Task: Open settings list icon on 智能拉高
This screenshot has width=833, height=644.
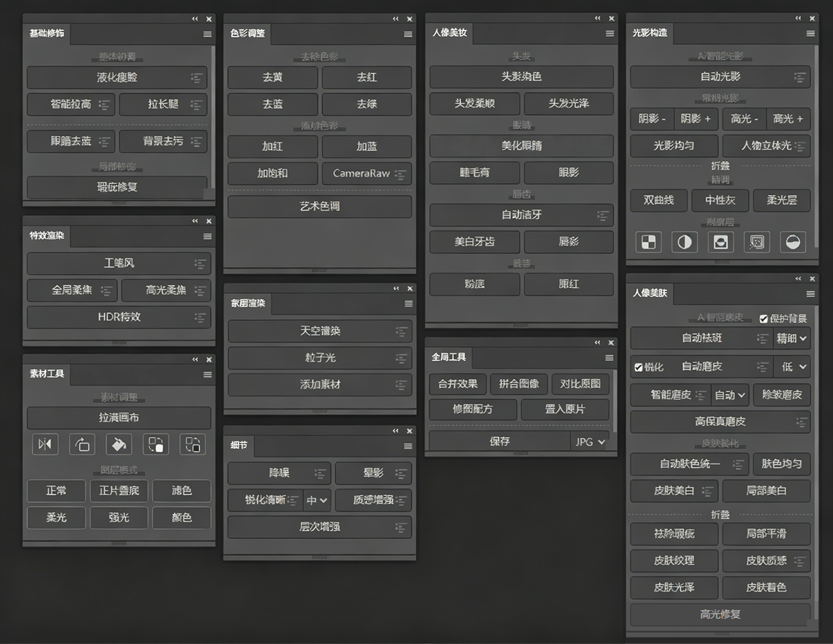Action: [105, 105]
